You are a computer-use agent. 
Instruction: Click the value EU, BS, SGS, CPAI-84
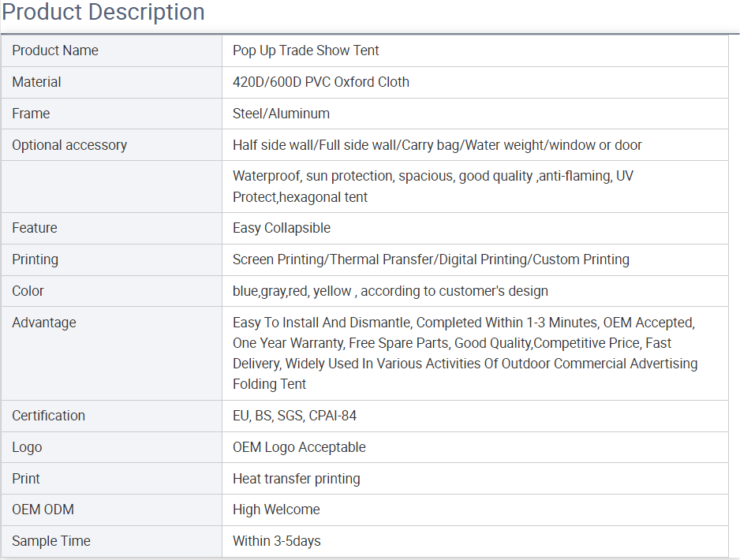coord(294,416)
